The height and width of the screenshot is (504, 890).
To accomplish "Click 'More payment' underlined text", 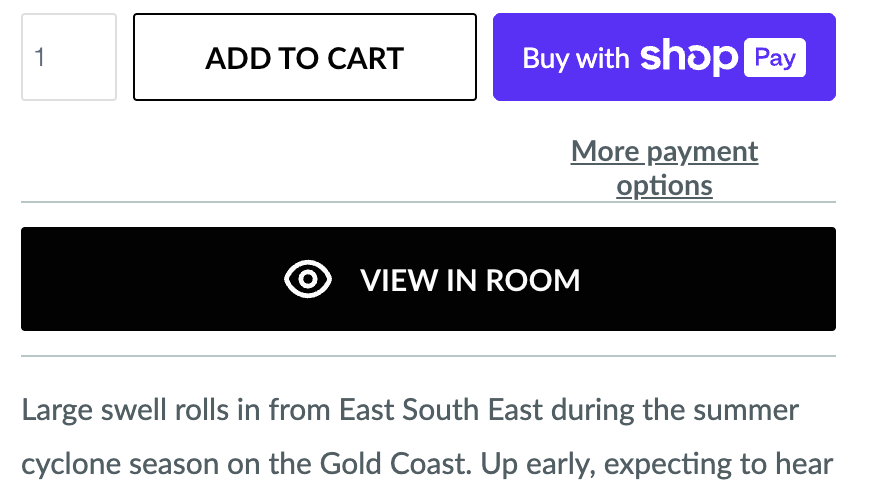I will [664, 152].
